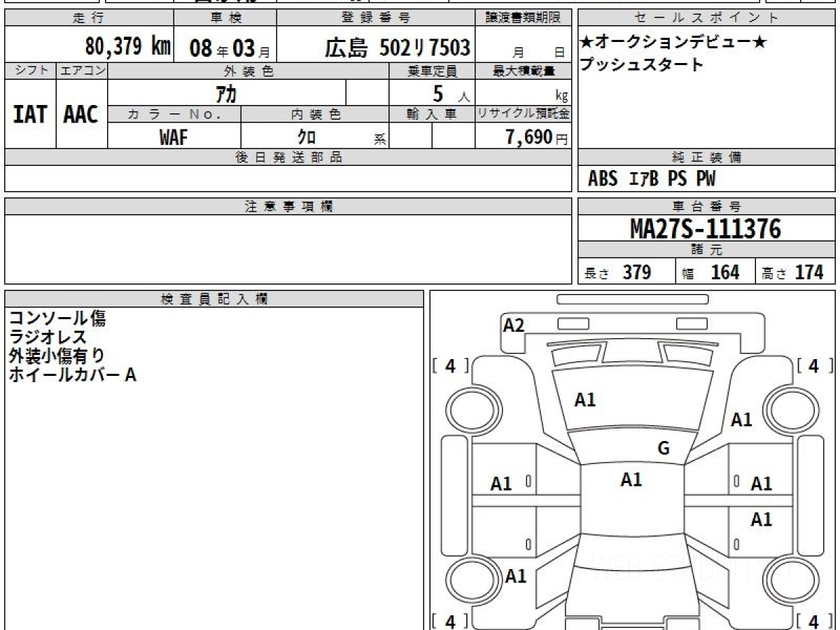Screen dimensions: 840x630
Task: Click the rear-left tire rating [4]
Action: click(x=450, y=621)
